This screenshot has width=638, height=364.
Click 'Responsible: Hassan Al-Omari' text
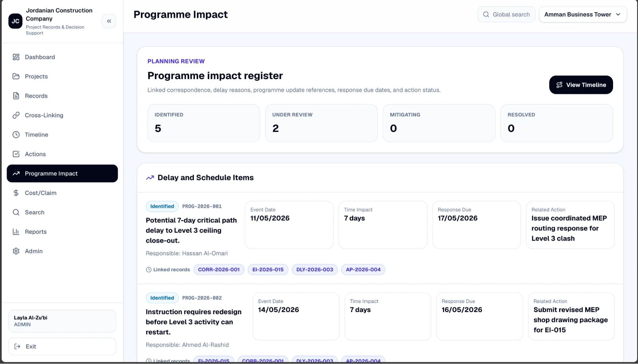click(x=187, y=253)
